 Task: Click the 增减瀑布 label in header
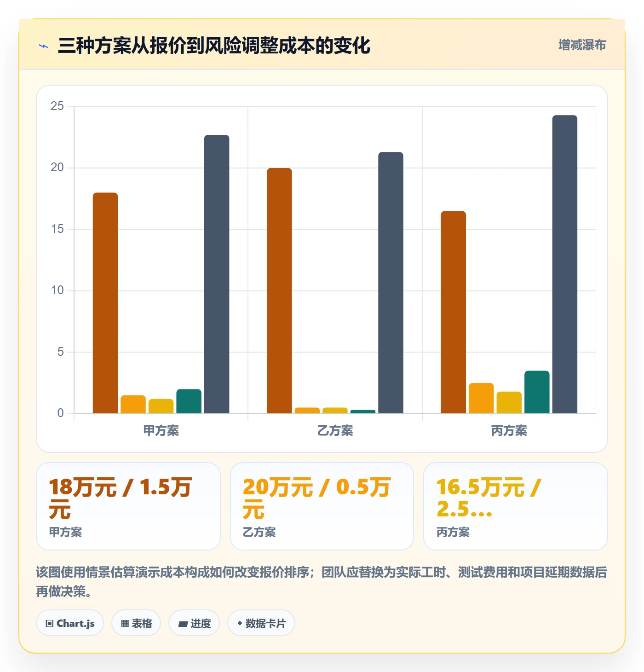582,45
